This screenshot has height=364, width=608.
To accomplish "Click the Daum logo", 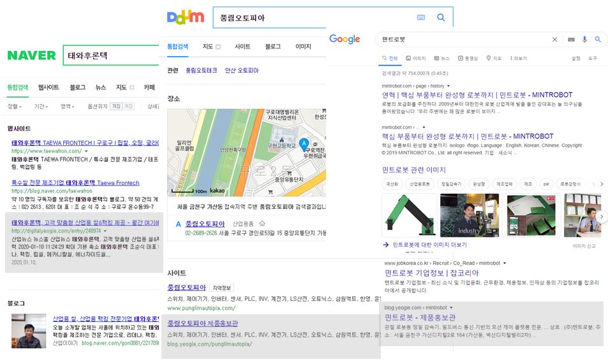I will (186, 17).
